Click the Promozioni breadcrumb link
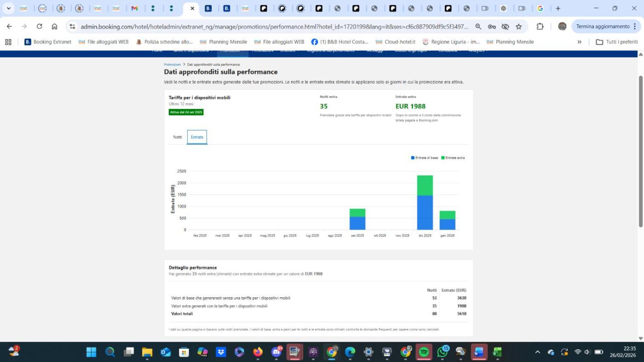The height and width of the screenshot is (362, 644). 172,65
